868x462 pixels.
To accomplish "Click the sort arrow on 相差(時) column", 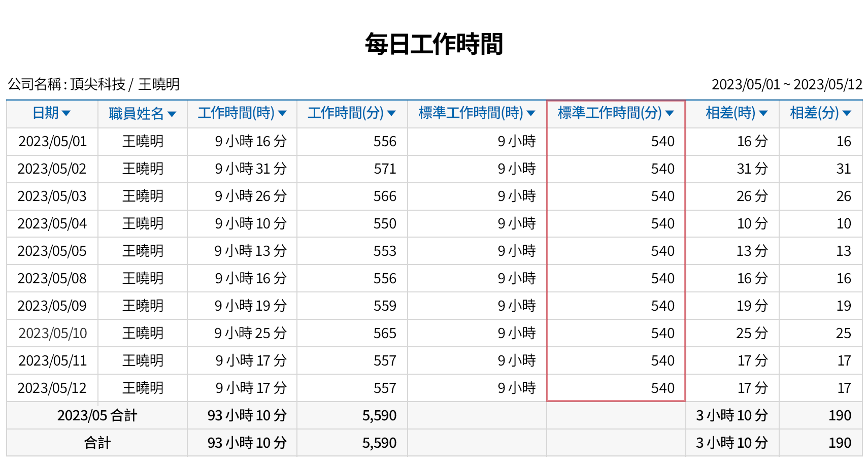I will 764,114.
